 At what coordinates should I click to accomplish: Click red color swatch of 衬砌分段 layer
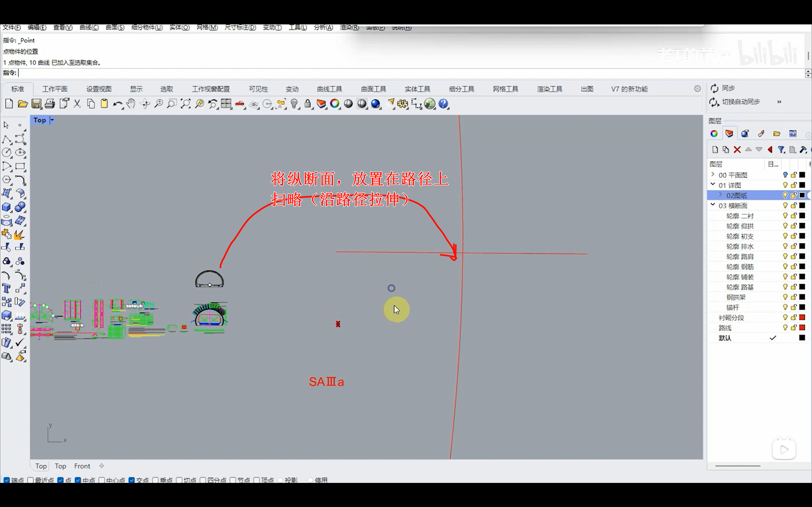tap(802, 317)
